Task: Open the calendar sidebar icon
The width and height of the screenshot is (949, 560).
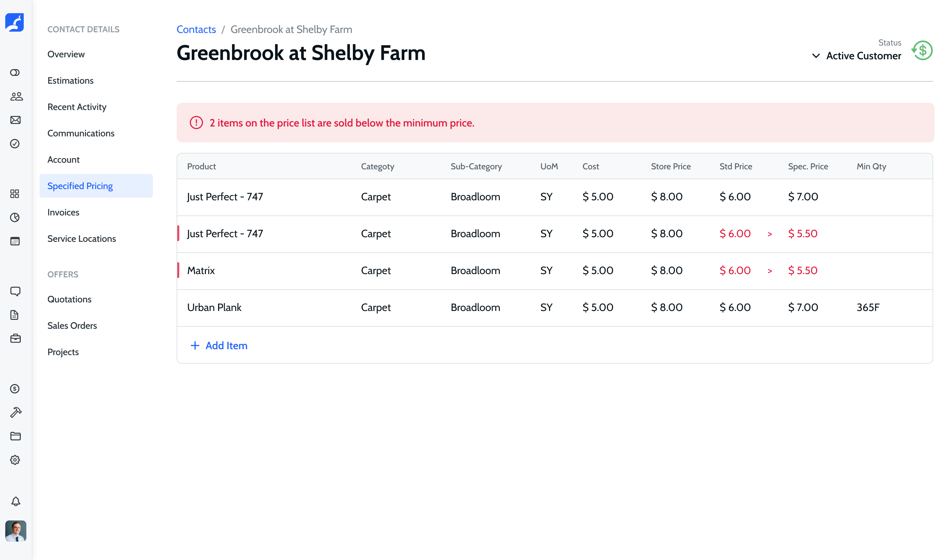Action: pos(15,241)
